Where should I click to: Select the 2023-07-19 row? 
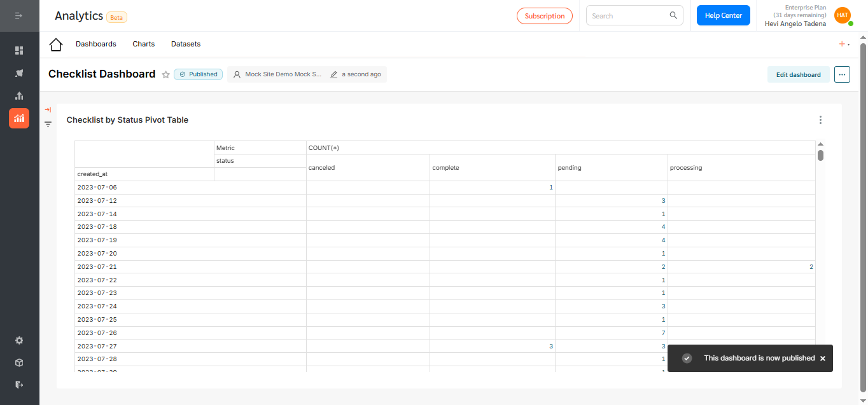point(445,240)
